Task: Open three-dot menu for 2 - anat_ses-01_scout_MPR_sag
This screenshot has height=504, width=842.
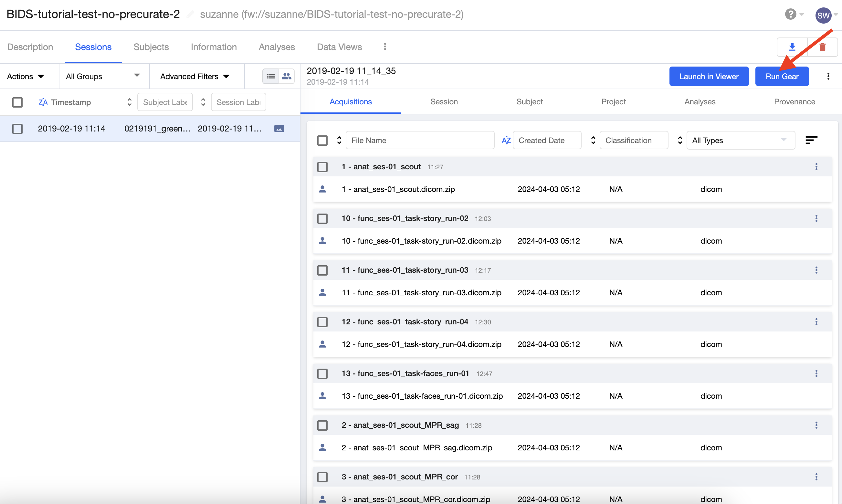Action: 816,425
